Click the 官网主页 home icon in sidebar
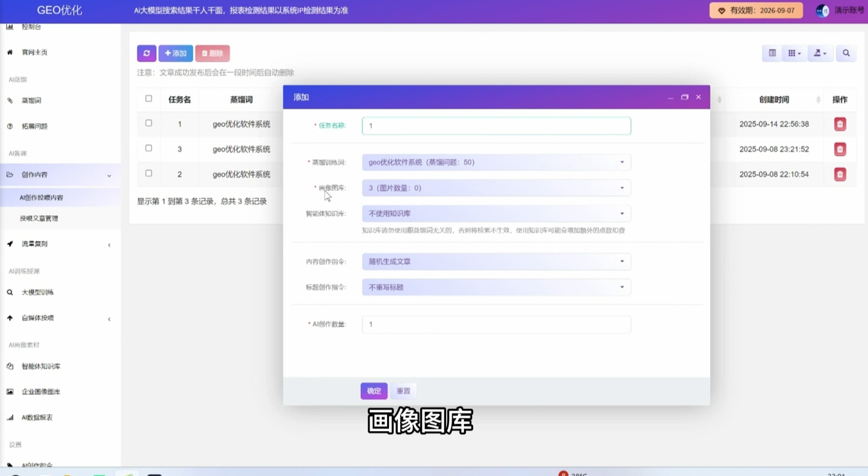 (x=9, y=52)
